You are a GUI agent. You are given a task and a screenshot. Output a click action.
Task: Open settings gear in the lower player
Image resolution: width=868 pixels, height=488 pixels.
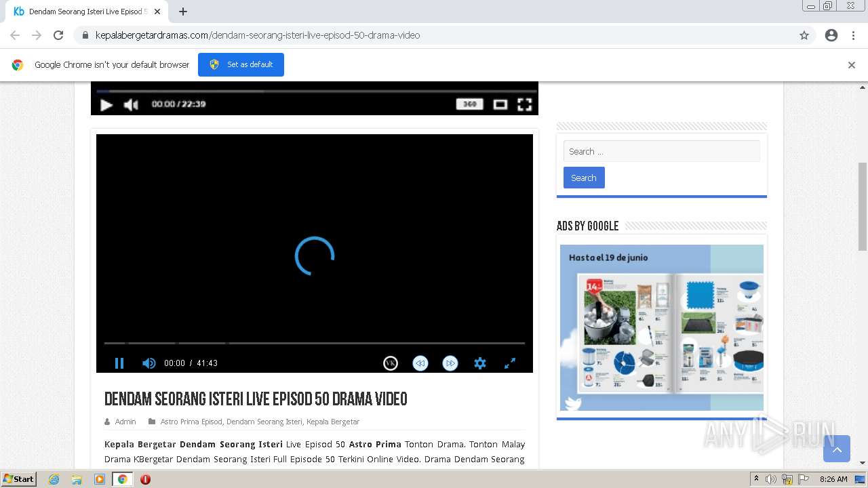click(x=480, y=363)
